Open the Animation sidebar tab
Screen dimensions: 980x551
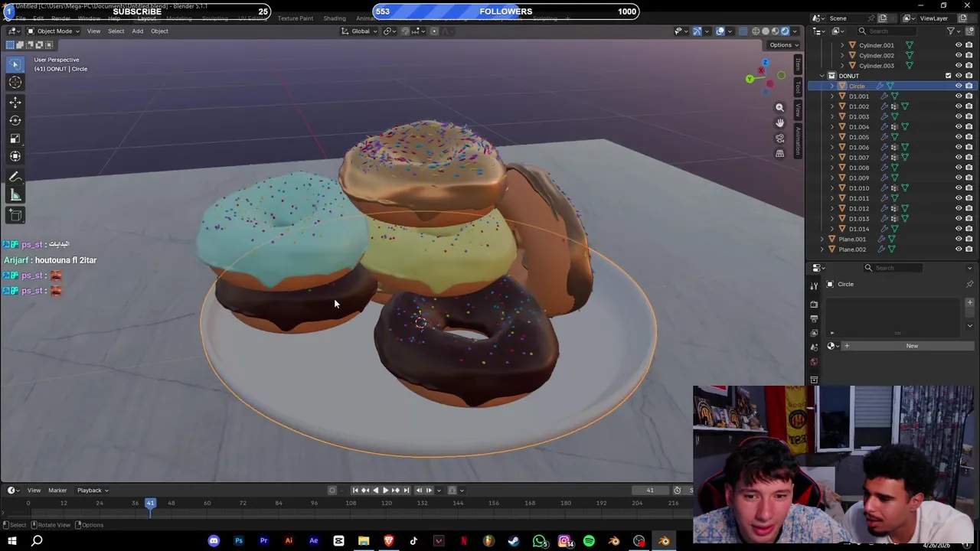click(798, 141)
